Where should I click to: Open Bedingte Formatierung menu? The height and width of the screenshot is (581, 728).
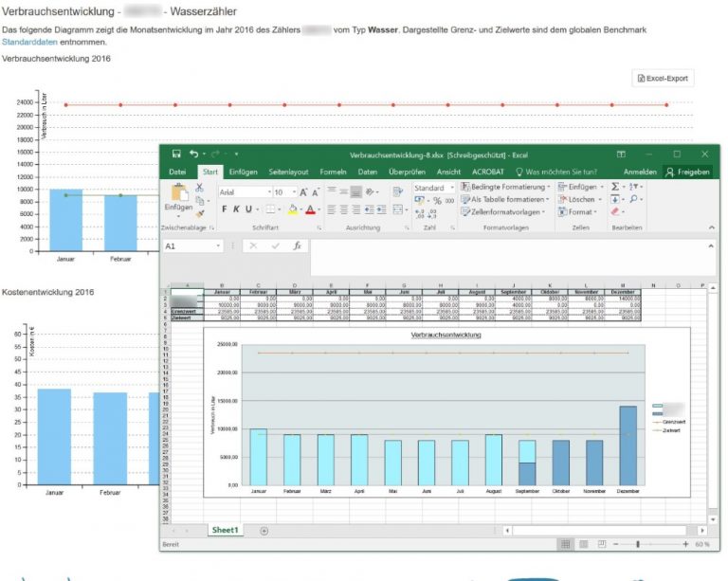point(505,187)
